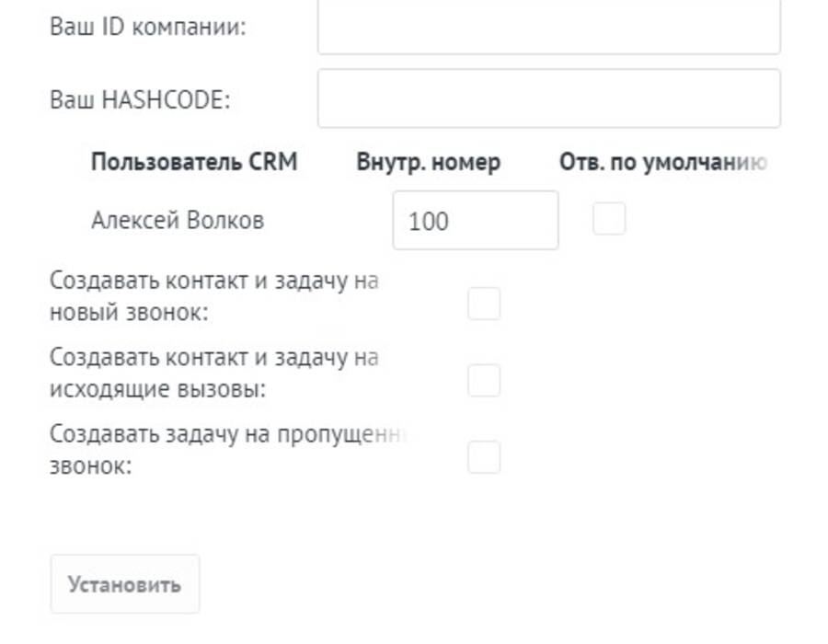Image resolution: width=828 pixels, height=644 pixels.
Task: Click the label ending with исходящие вызовы
Action: point(213,373)
